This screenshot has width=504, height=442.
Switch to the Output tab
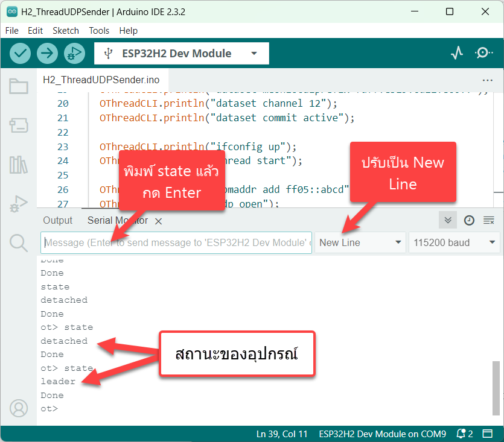[57, 221]
